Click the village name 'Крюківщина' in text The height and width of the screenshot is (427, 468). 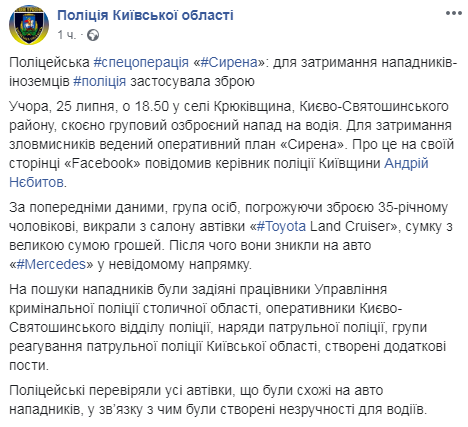[252, 107]
